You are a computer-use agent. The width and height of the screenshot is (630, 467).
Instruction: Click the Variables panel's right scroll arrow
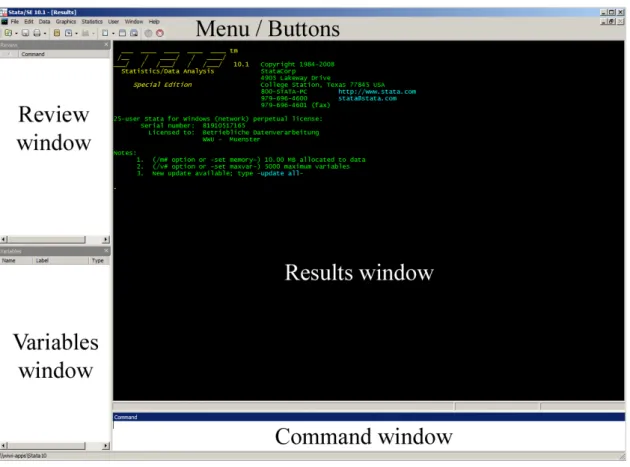coord(106,446)
